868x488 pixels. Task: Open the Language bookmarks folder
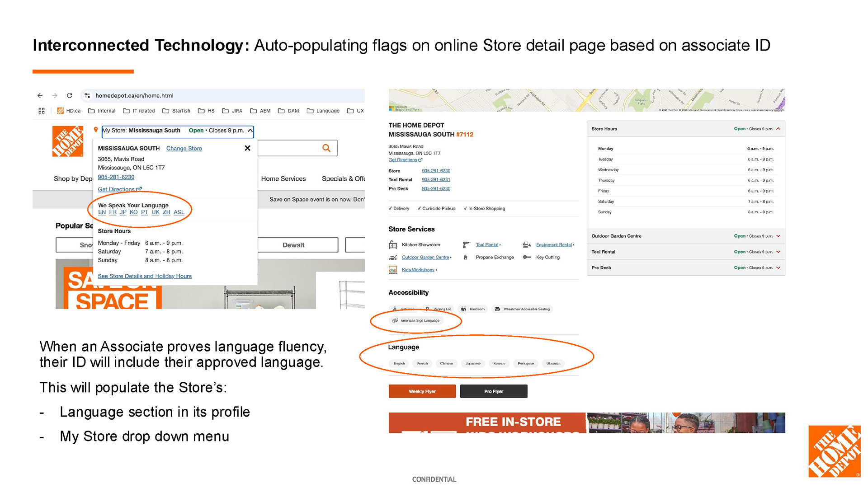coord(323,111)
